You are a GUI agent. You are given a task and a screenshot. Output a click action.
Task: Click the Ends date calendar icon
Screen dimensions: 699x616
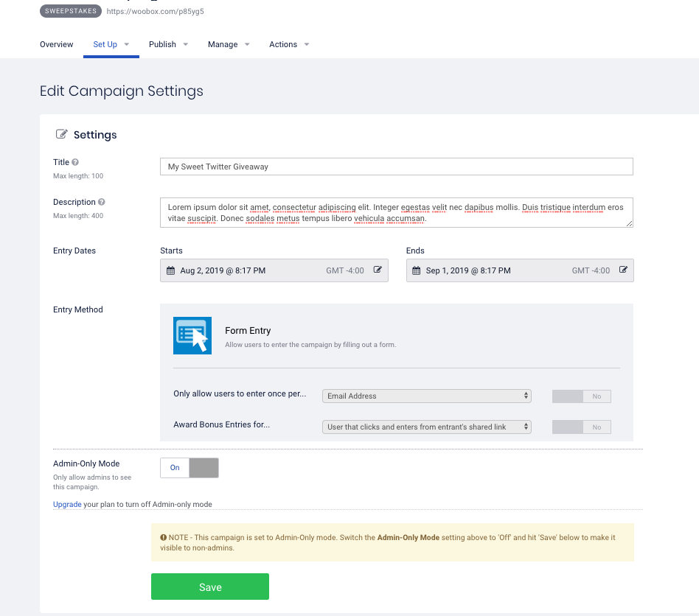coord(417,270)
